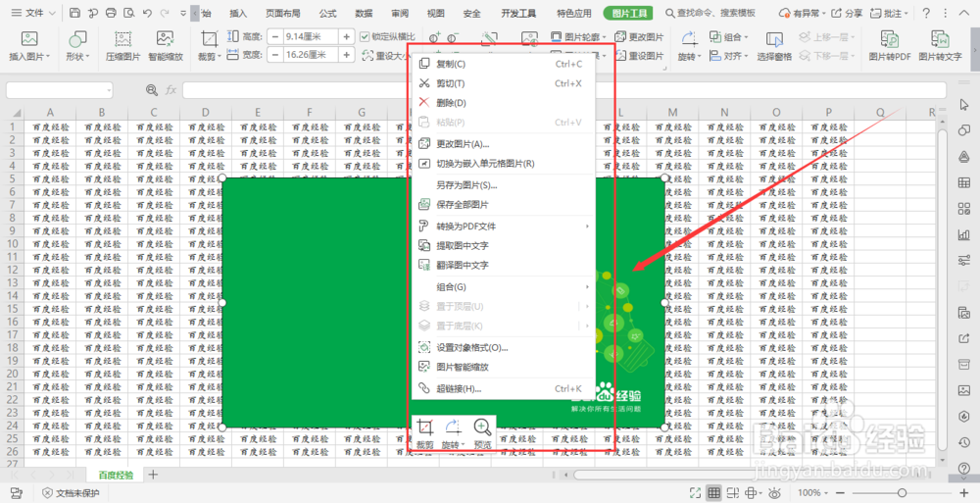Click the full screen icon in status bar
Image resolution: width=980 pixels, height=503 pixels.
(x=695, y=492)
